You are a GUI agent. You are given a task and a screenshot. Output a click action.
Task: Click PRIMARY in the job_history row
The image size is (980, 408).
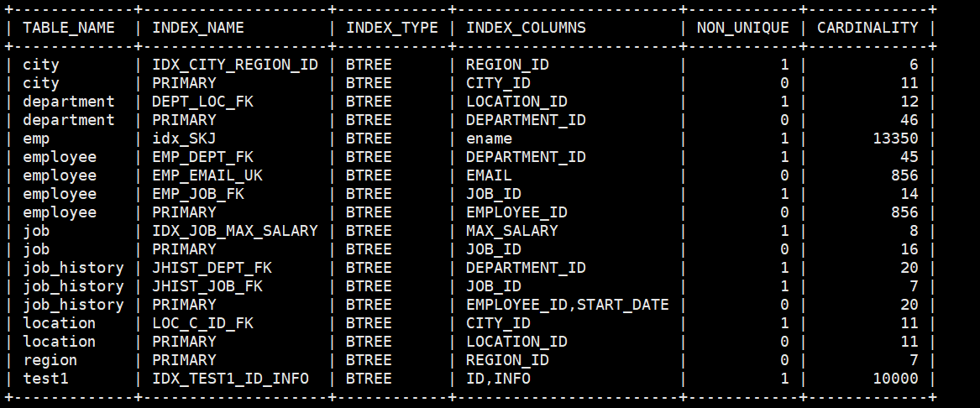pos(185,304)
